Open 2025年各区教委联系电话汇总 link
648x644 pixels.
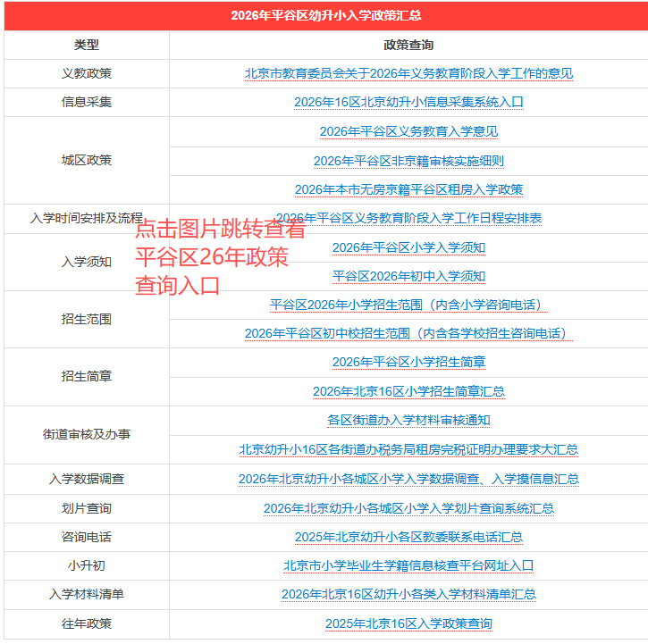pyautogui.click(x=408, y=538)
